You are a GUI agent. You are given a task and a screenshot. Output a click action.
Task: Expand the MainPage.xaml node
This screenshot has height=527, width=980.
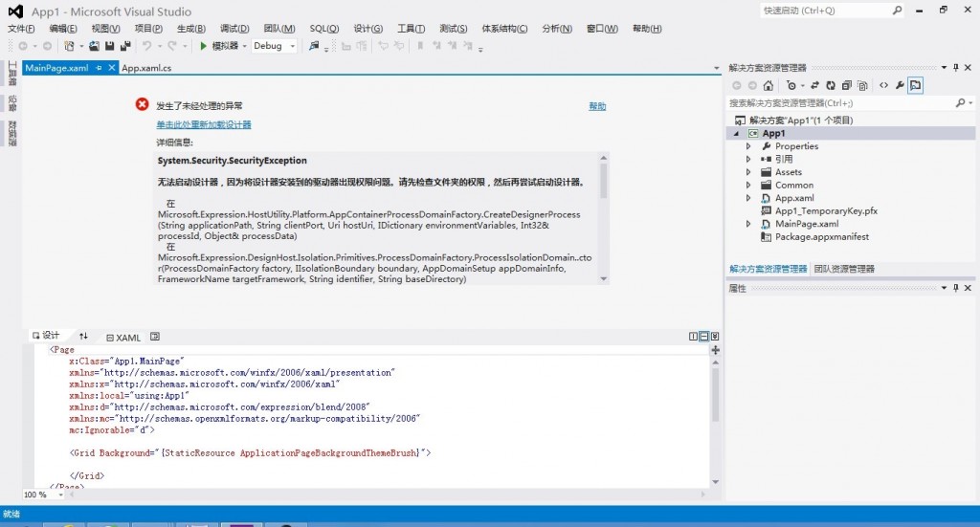[748, 224]
